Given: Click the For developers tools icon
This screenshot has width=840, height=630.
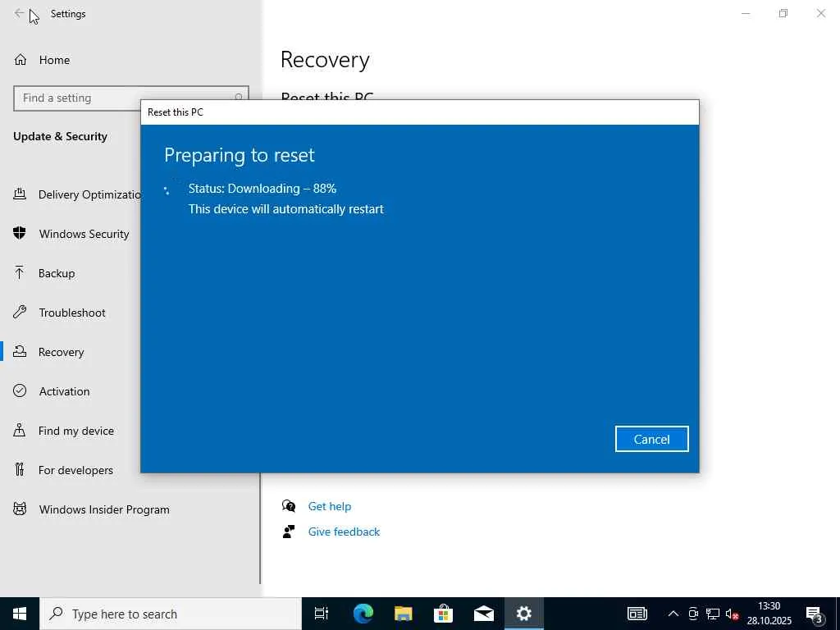Looking at the screenshot, I should 20,470.
